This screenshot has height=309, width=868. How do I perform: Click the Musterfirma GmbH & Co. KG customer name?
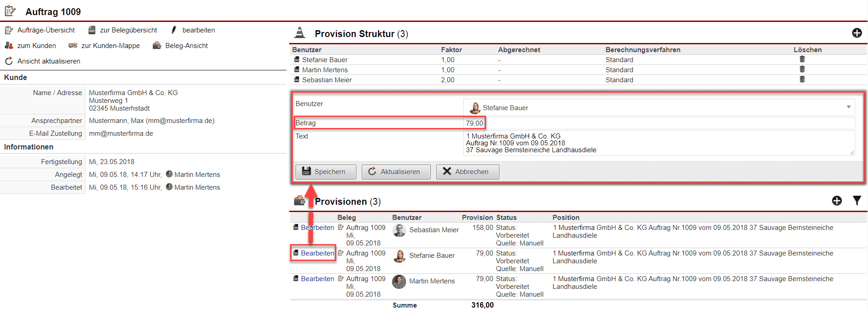point(133,93)
